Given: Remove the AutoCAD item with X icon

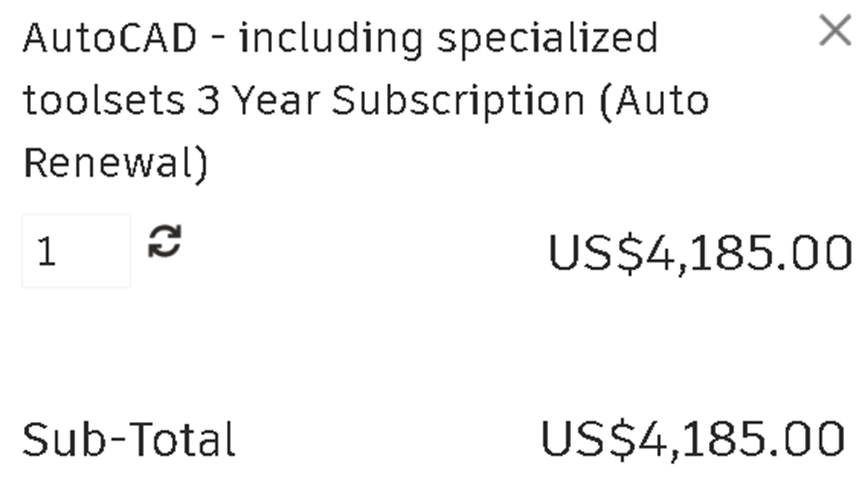Looking at the screenshot, I should point(834,30).
